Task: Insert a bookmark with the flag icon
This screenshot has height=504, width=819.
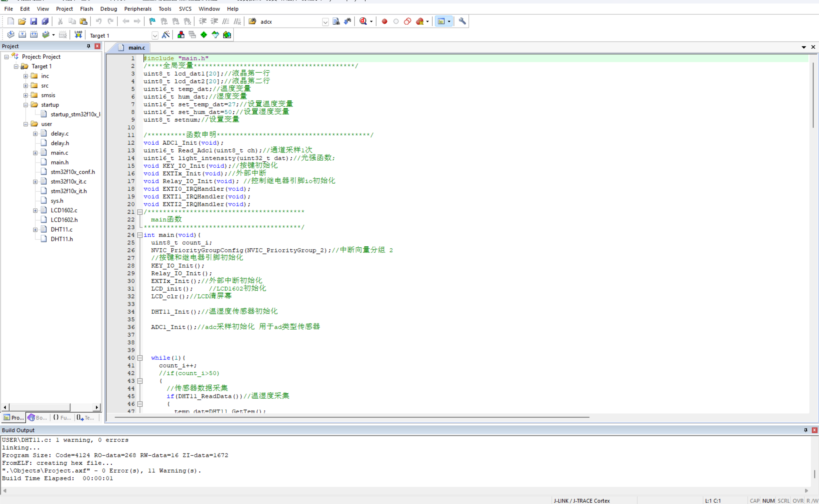Action: point(152,21)
